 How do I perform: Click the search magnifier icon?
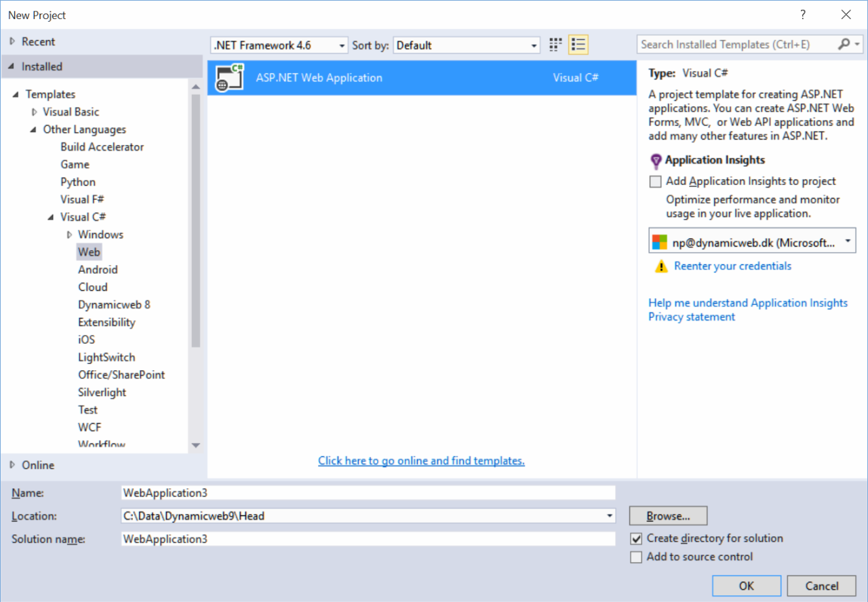(x=844, y=45)
